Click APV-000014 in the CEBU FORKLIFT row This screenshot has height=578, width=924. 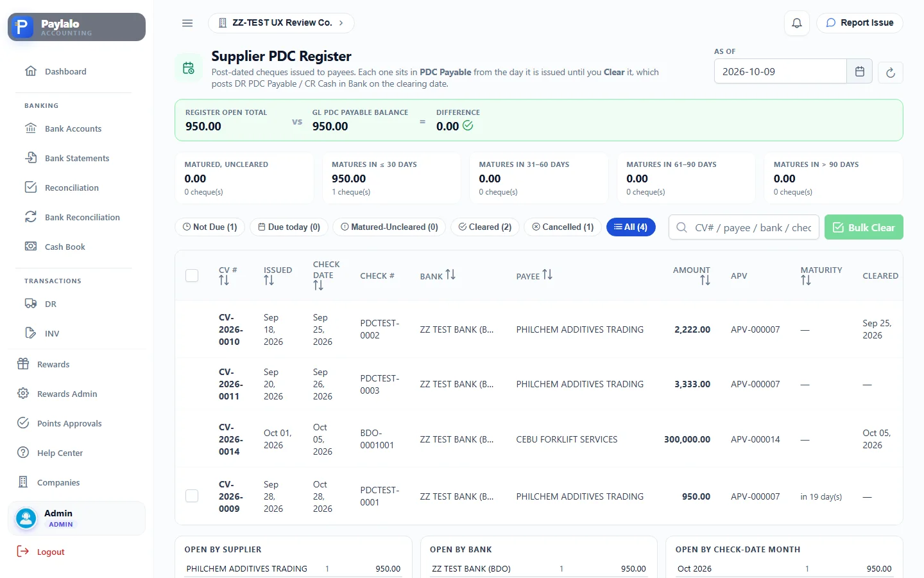(x=755, y=439)
